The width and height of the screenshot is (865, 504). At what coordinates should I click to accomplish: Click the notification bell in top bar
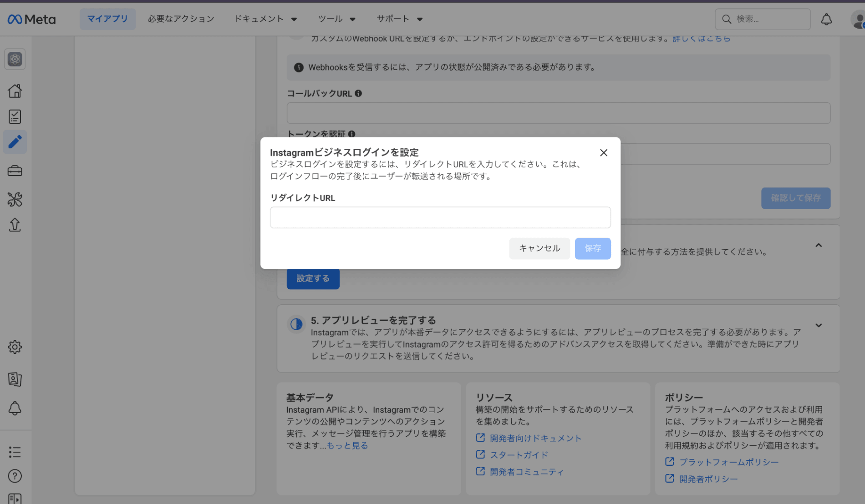pos(826,19)
